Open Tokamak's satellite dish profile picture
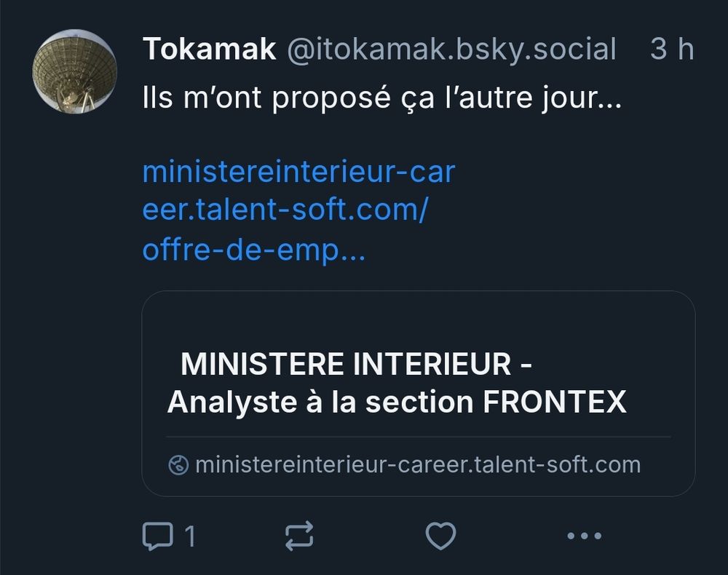This screenshot has width=728, height=575. point(75,71)
